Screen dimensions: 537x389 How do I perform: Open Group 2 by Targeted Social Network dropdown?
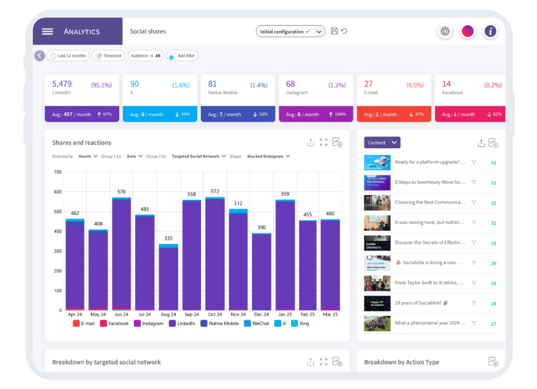pos(199,156)
